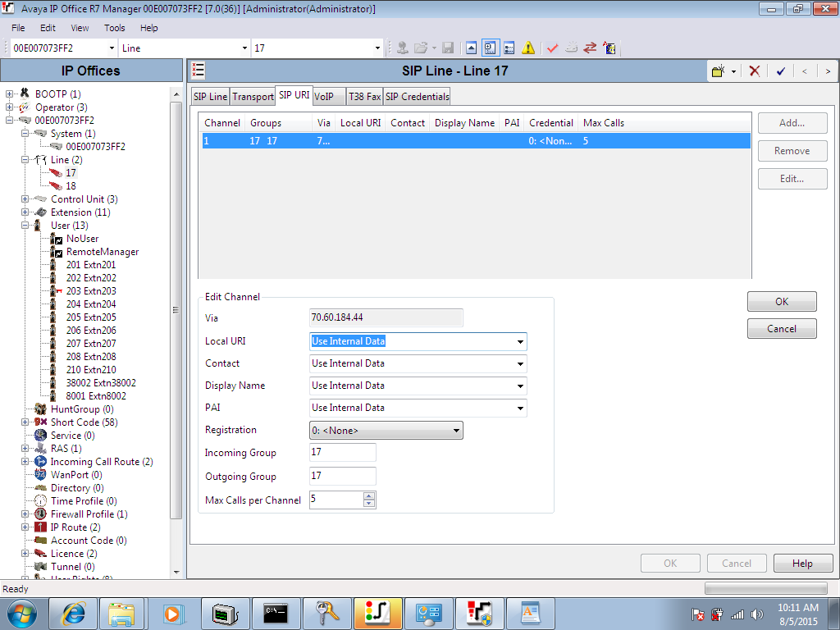Open the File menu
This screenshot has height=630, width=840.
click(18, 28)
